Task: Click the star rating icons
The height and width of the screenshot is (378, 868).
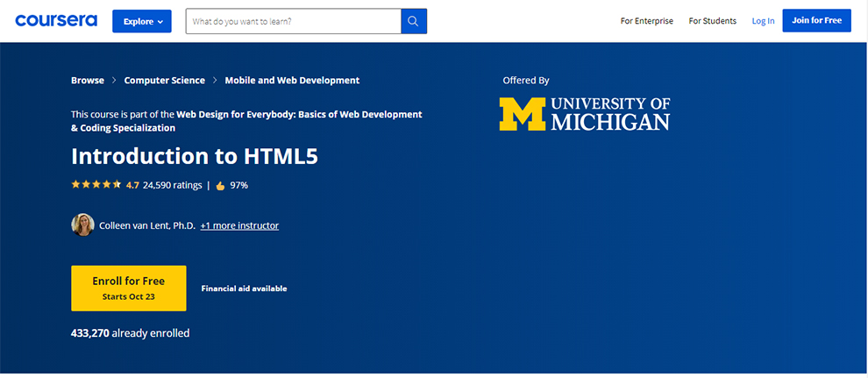Action: tap(96, 185)
